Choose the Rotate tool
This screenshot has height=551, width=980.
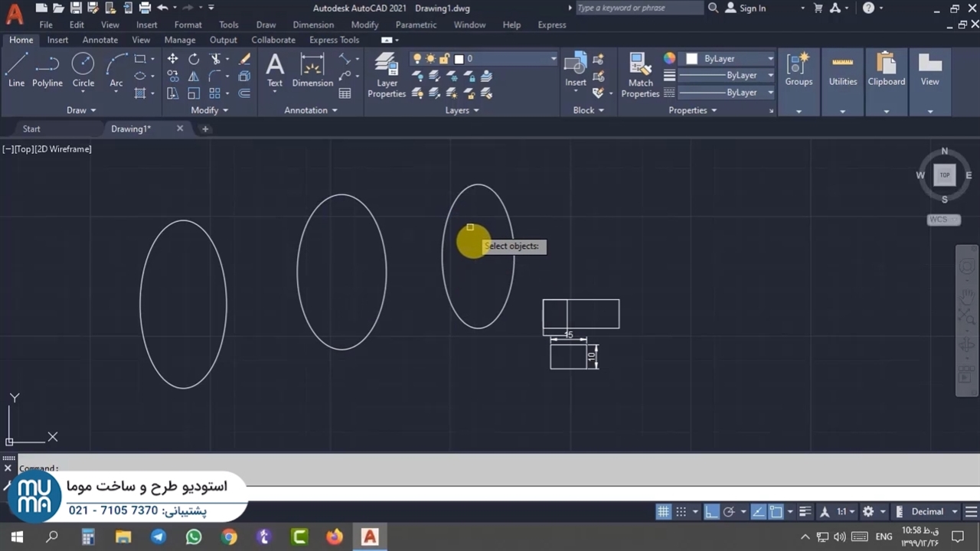[194, 59]
